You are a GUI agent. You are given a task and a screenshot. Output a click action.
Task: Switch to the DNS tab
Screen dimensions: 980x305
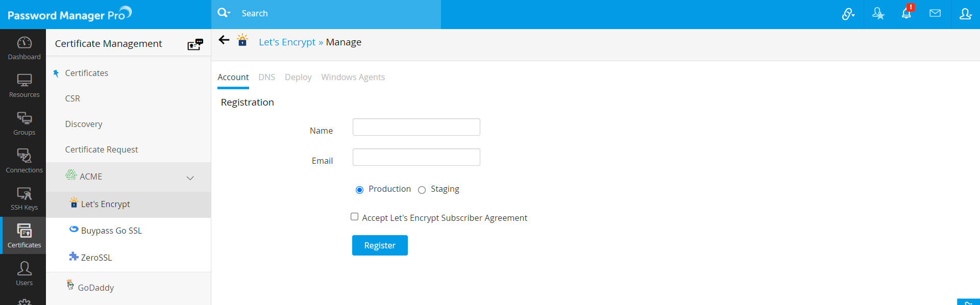pos(266,77)
